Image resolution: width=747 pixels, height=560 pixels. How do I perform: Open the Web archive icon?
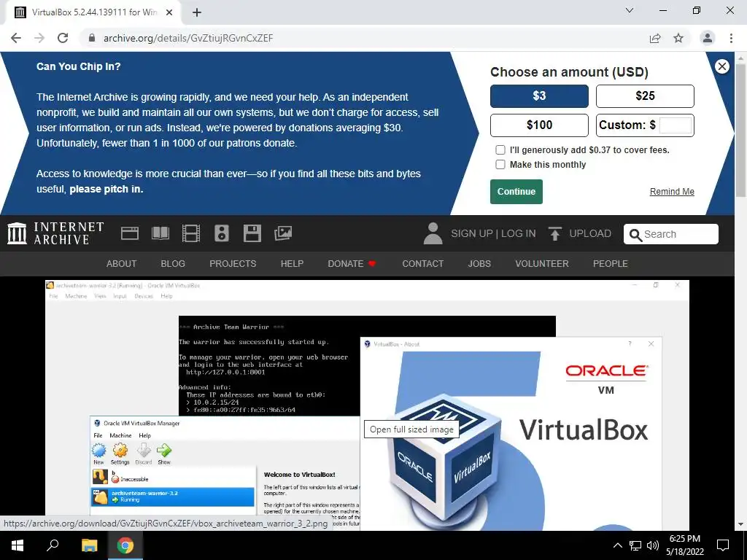pyautogui.click(x=130, y=233)
